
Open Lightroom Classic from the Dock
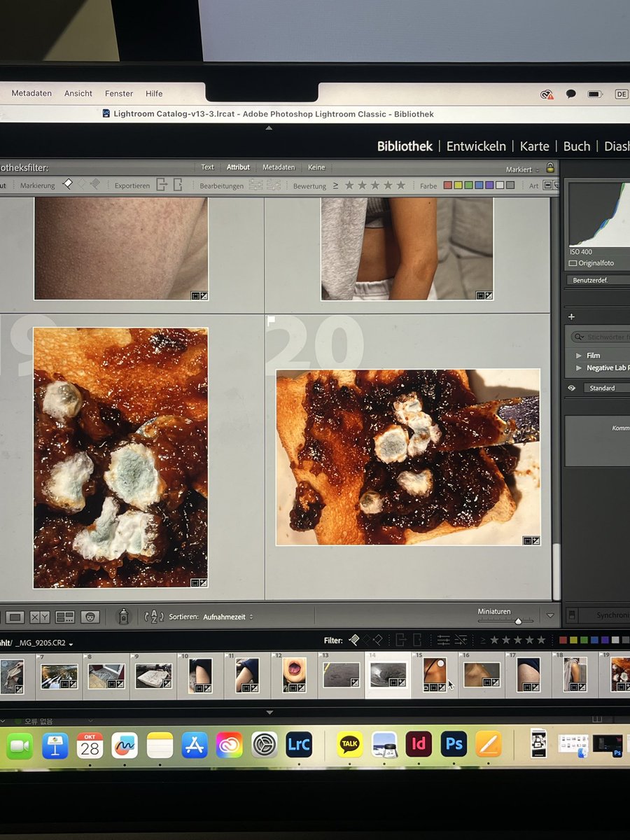299,745
